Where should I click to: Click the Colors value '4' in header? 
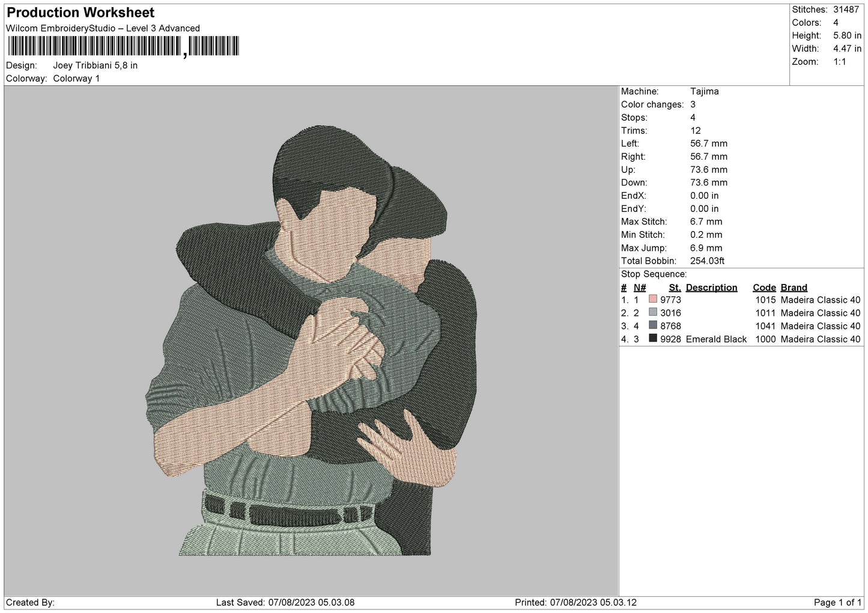[x=836, y=23]
